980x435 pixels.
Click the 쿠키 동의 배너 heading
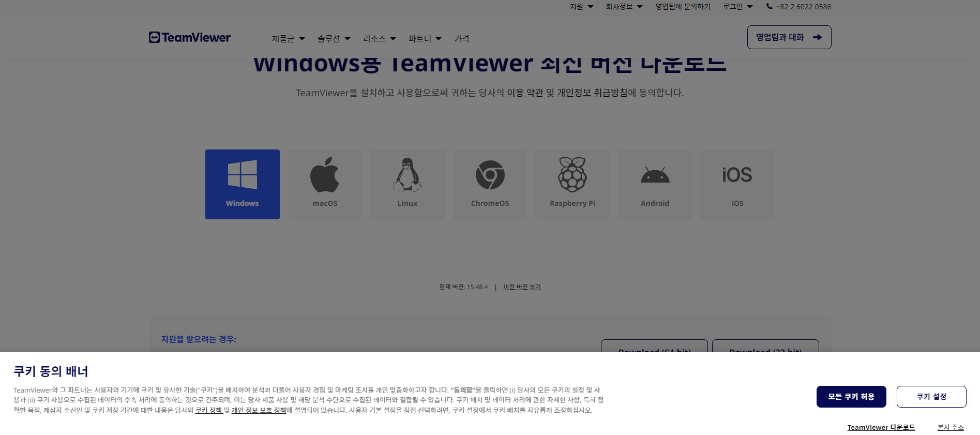[x=51, y=371]
